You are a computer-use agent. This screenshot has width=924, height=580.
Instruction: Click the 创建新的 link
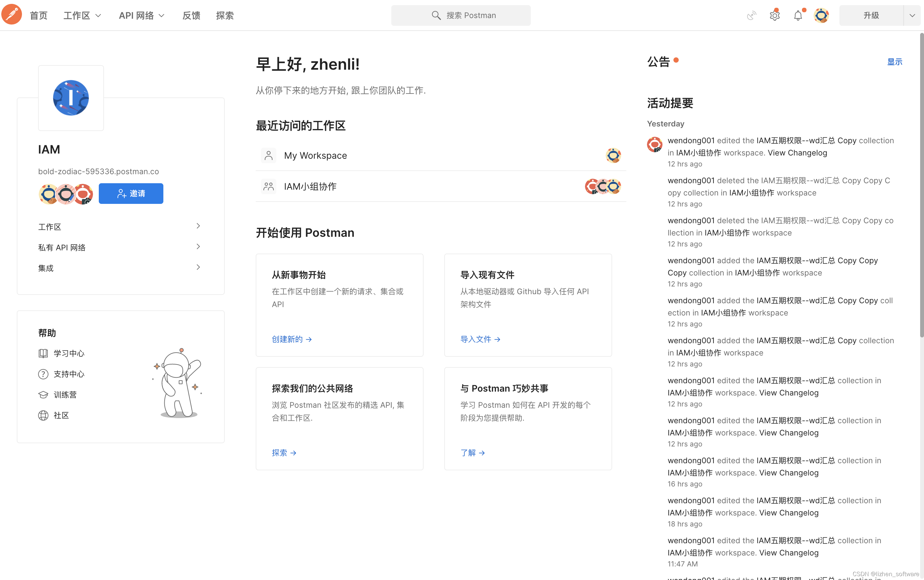pos(292,339)
